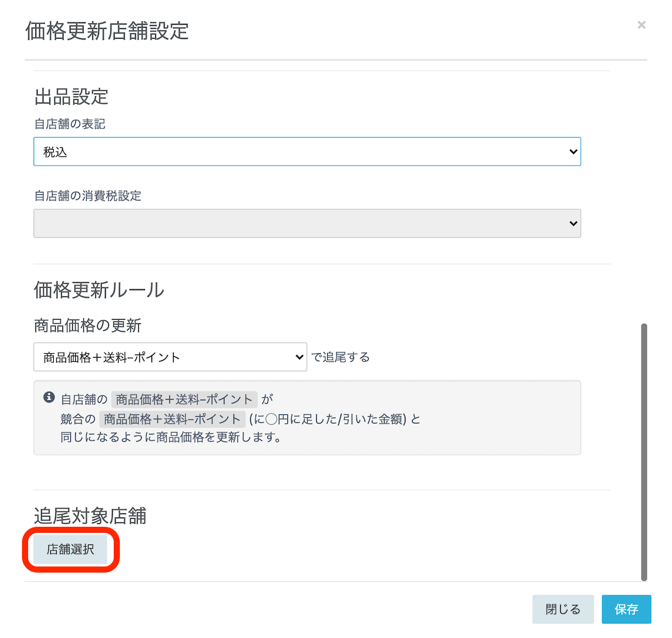Click the info icon in the rule description
The height and width of the screenshot is (638, 672).
[49, 398]
